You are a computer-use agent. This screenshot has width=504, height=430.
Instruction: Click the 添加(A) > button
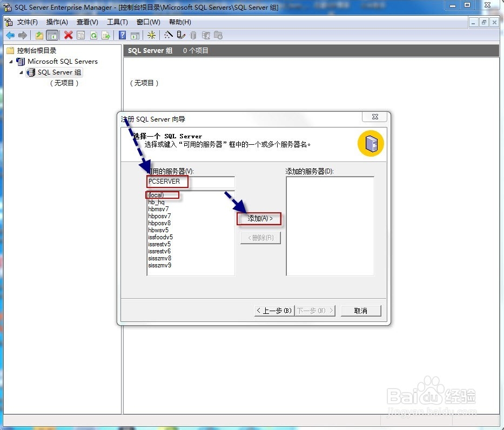pyautogui.click(x=259, y=219)
